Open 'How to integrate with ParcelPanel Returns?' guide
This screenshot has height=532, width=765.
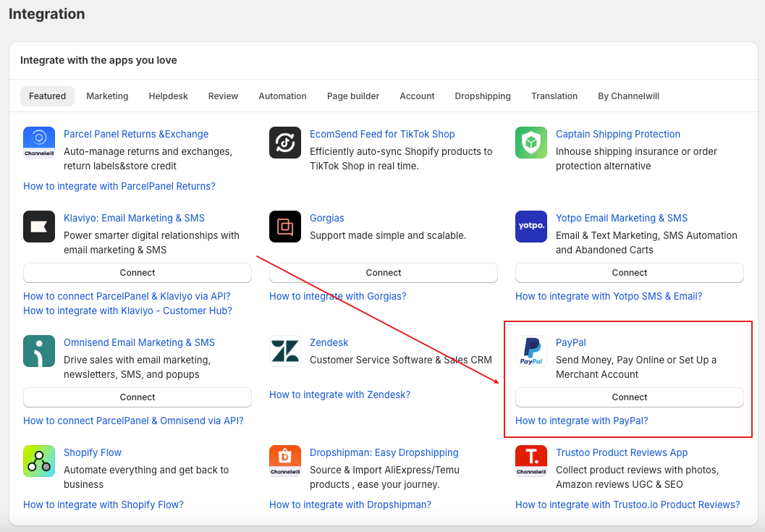click(119, 186)
